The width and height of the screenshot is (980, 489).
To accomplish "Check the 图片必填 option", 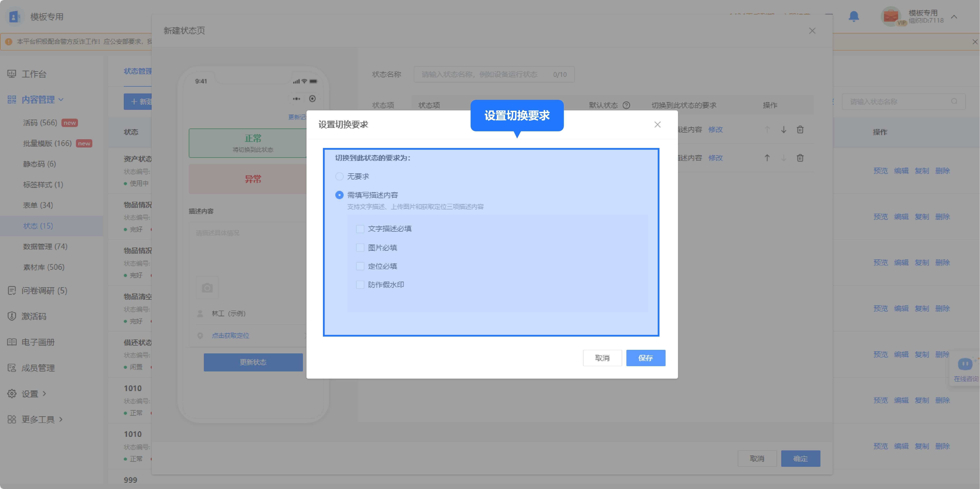I will [x=360, y=248].
